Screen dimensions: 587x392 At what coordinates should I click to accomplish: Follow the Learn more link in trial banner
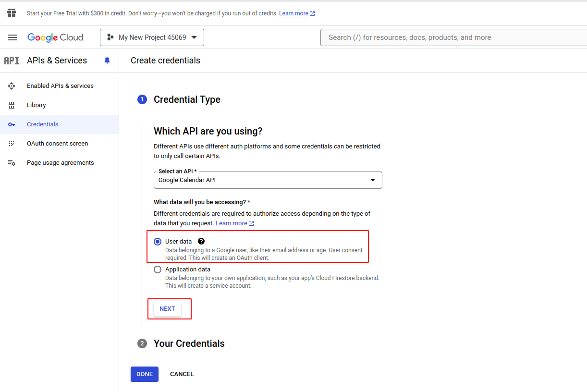coord(293,13)
